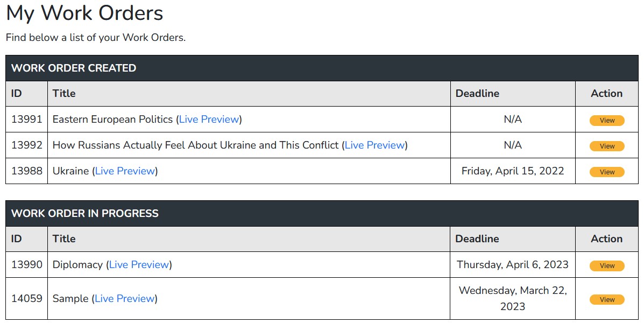Open Live Preview for How Russians Actually Feel
Viewport: 644px width, 323px height.
click(x=375, y=145)
